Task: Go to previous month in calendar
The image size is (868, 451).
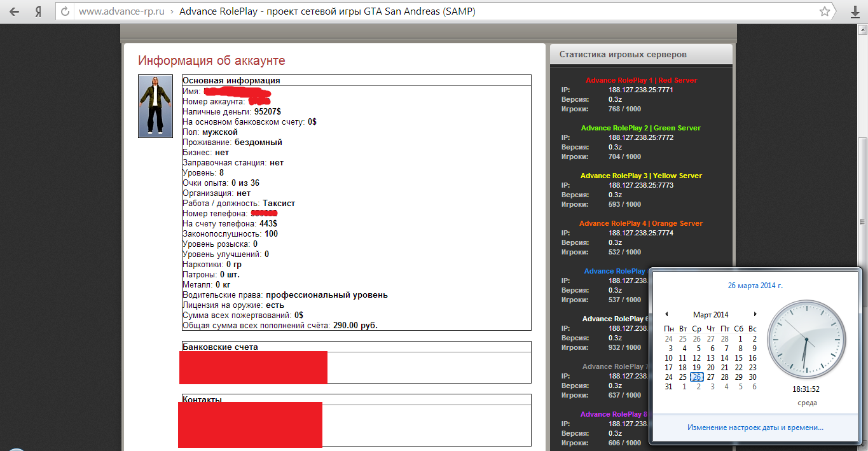Action: pos(666,314)
